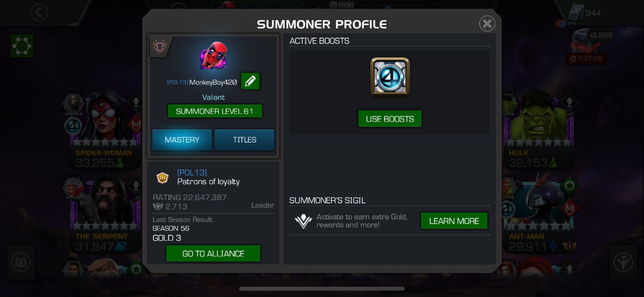Image resolution: width=644 pixels, height=297 pixels.
Task: Open the Mastery tab
Action: click(x=182, y=140)
